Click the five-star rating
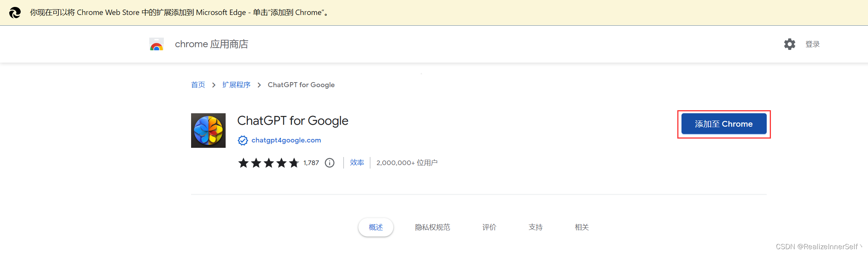868x253 pixels. click(269, 163)
